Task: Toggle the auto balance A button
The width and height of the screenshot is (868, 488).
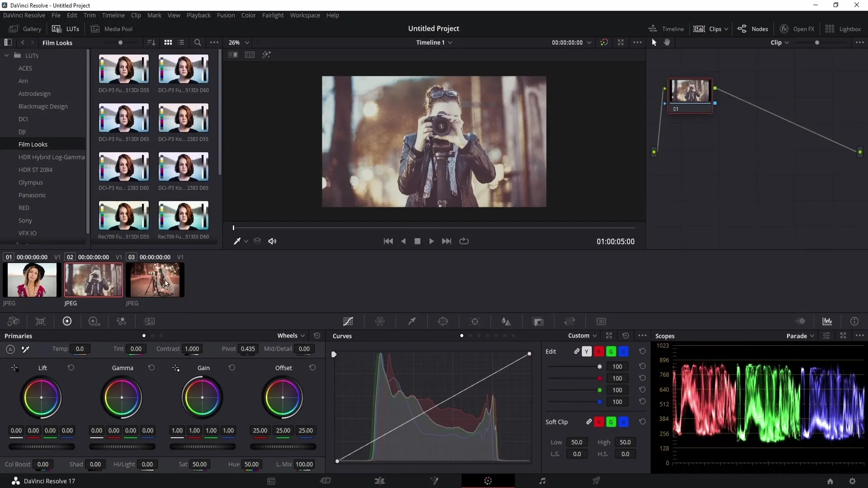Action: [x=10, y=349]
